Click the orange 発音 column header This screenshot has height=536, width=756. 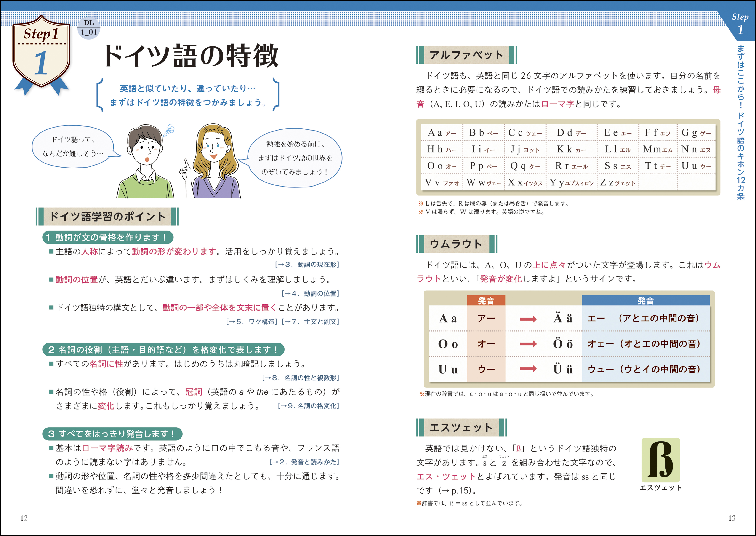coord(486,300)
